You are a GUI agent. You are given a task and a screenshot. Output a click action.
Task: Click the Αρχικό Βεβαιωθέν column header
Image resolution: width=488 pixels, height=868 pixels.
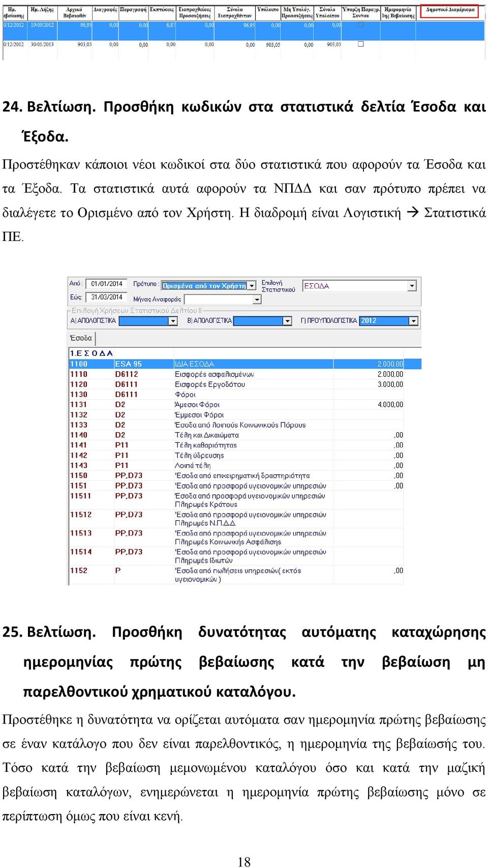[x=75, y=13]
